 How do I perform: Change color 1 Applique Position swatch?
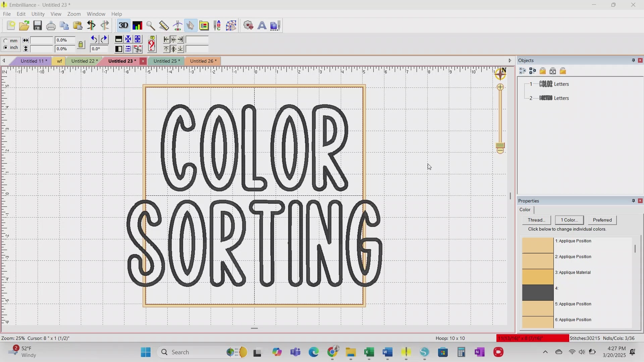pyautogui.click(x=538, y=245)
